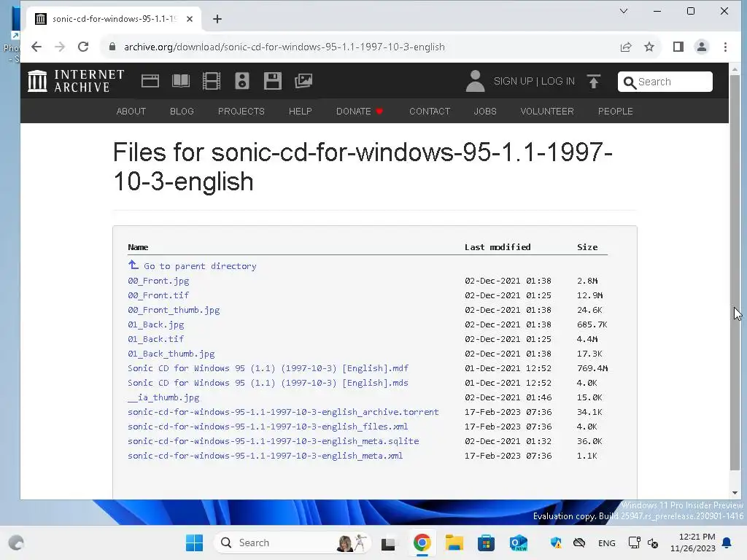The width and height of the screenshot is (747, 560).
Task: Close the sonic-cd-for-windows tab
Action: [190, 19]
